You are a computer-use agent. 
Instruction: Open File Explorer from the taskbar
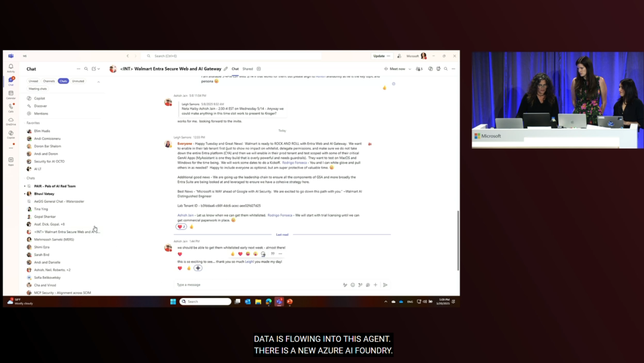(x=258, y=302)
